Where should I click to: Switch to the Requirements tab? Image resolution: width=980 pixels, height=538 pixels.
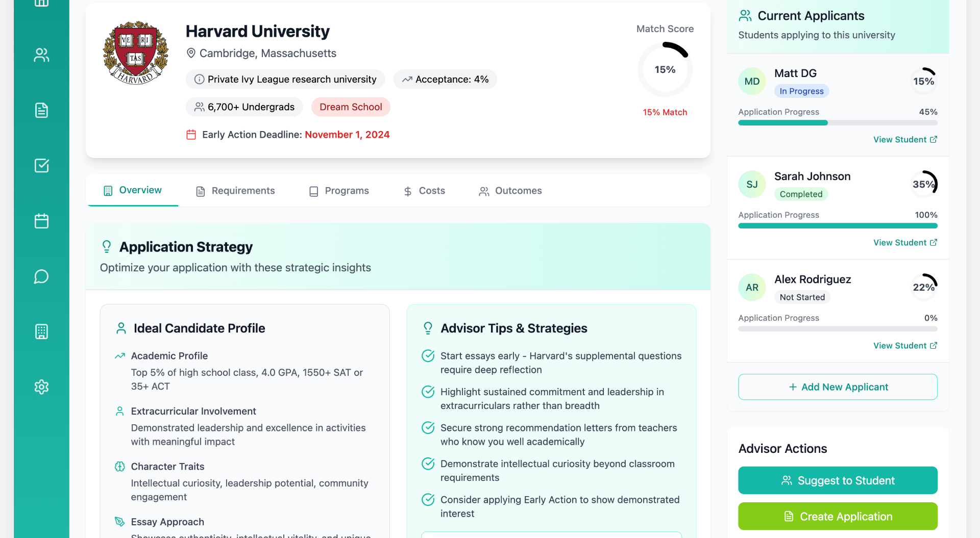coord(235,191)
